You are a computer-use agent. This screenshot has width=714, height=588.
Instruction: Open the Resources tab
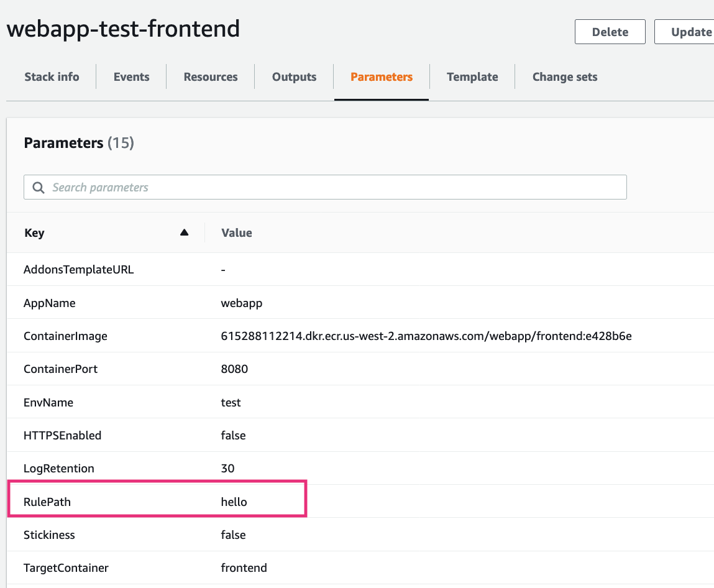[211, 77]
